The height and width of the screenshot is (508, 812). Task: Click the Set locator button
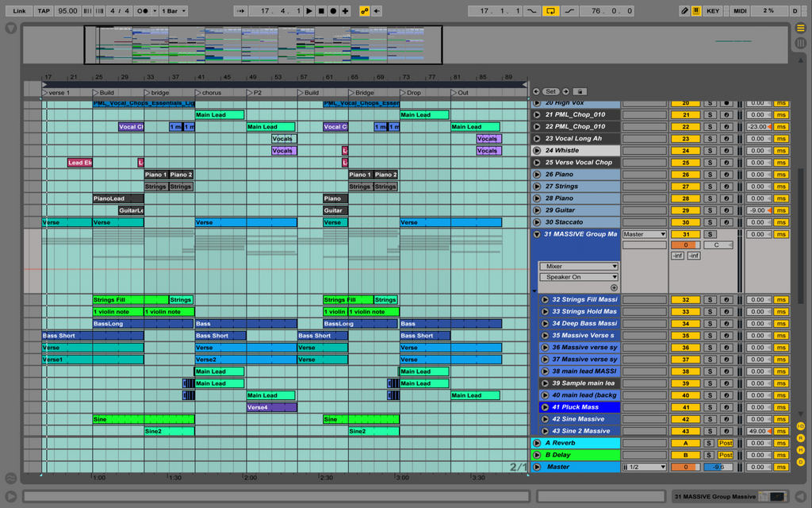pos(551,91)
